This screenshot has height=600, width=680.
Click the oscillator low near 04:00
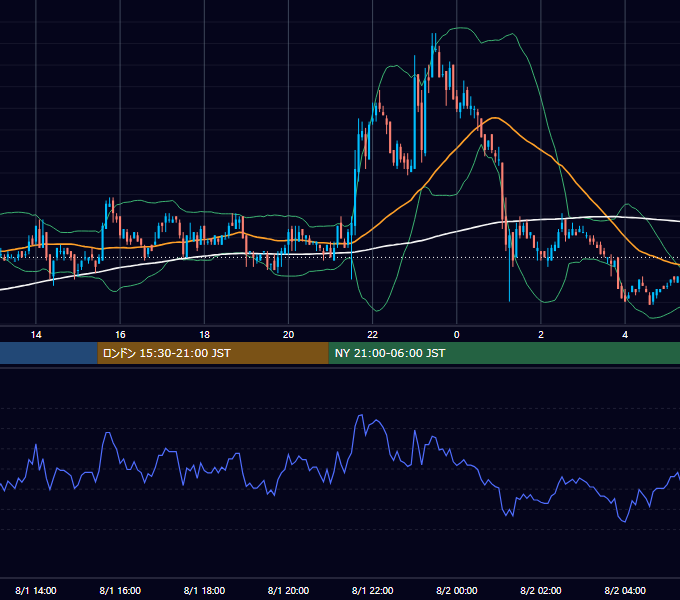pos(624,521)
